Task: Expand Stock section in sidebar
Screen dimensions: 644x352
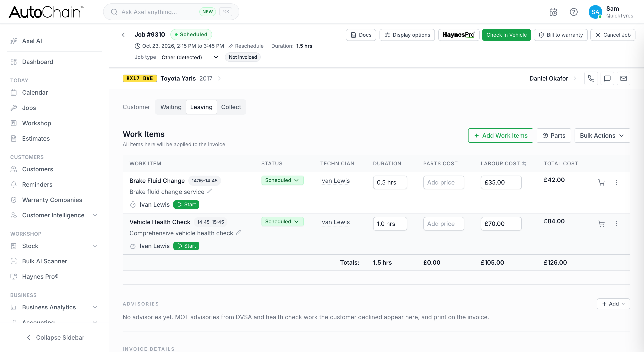Action: [x=95, y=246]
